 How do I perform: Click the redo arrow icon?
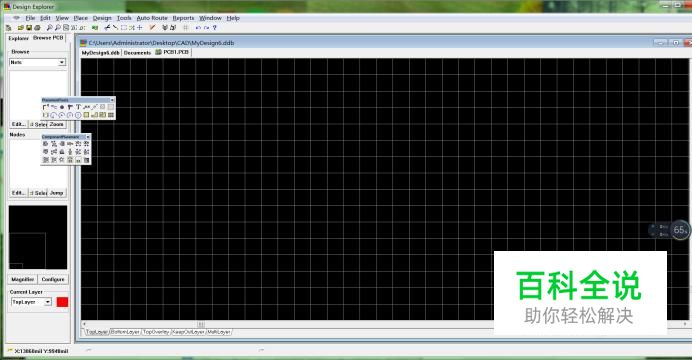pyautogui.click(x=206, y=28)
